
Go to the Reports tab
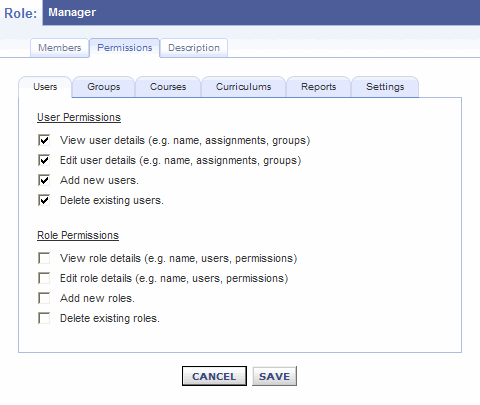[x=319, y=87]
